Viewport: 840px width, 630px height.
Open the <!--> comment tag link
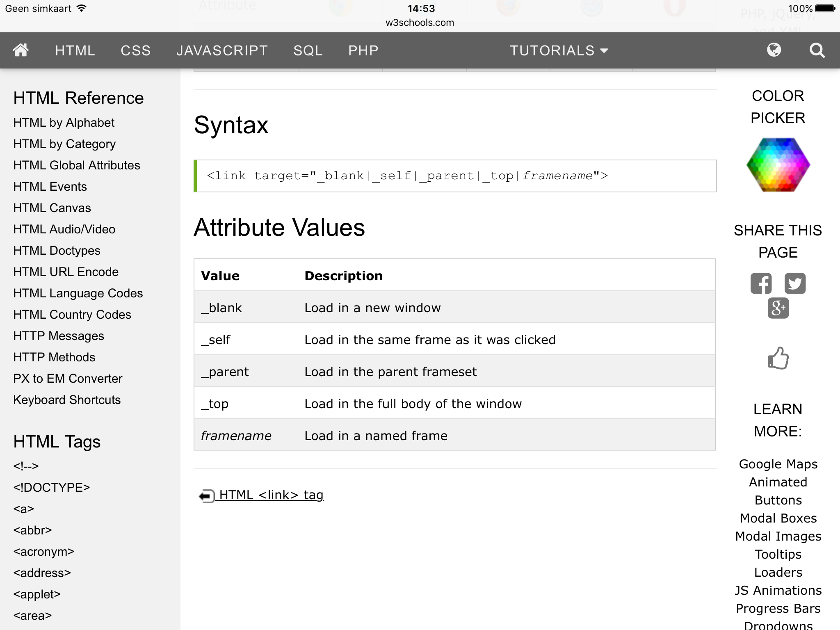coord(26,466)
